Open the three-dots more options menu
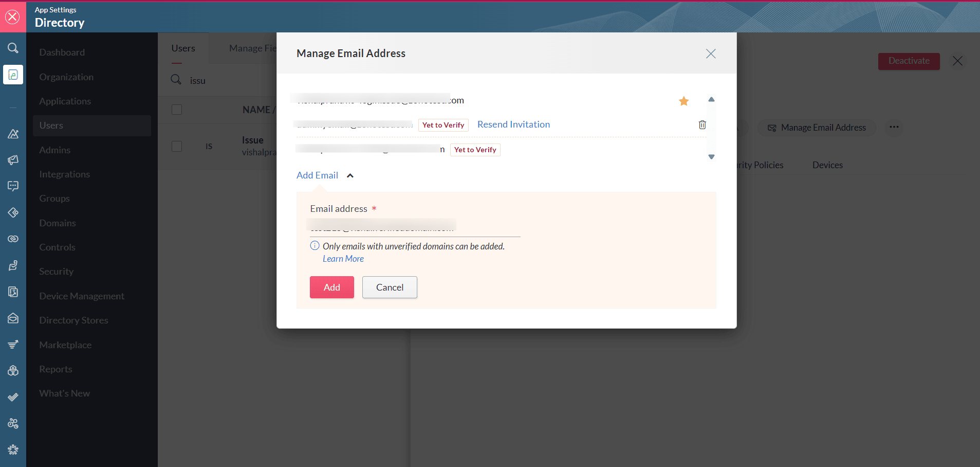Image resolution: width=980 pixels, height=467 pixels. pos(894,127)
